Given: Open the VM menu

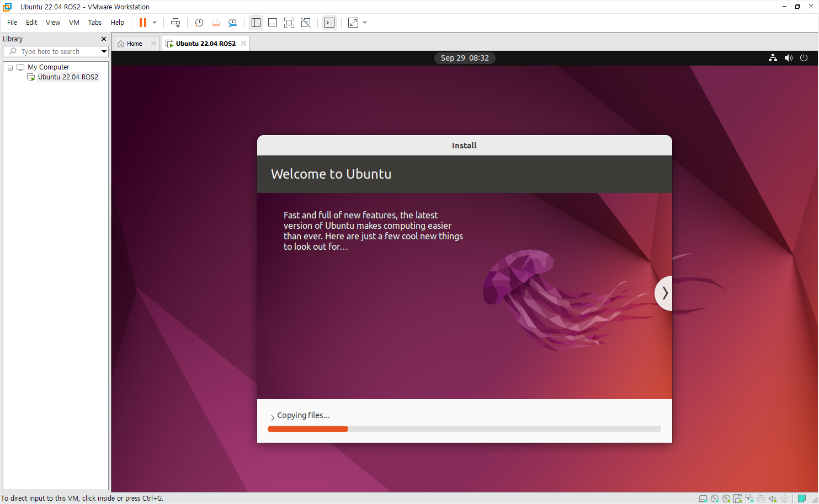Looking at the screenshot, I should (74, 23).
